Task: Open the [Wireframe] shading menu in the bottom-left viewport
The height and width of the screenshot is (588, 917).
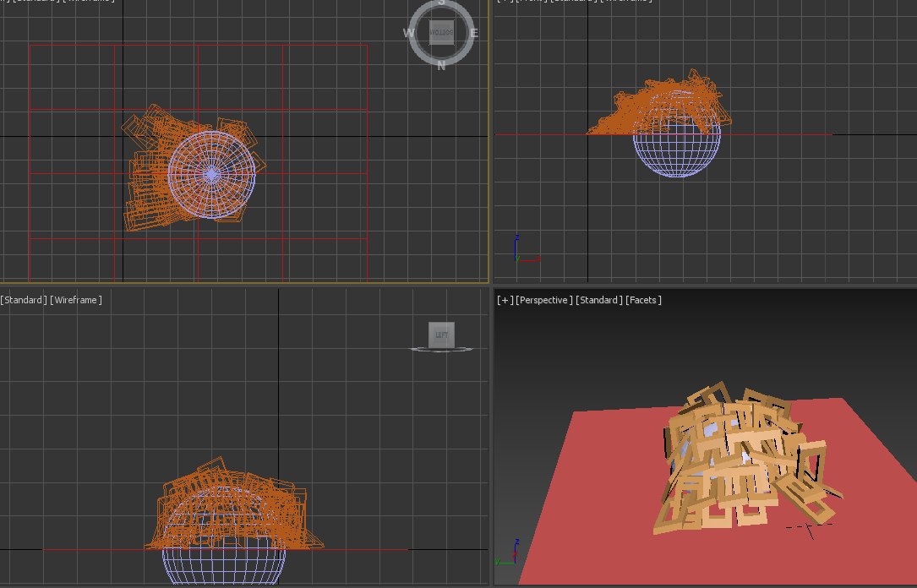Action: click(76, 300)
